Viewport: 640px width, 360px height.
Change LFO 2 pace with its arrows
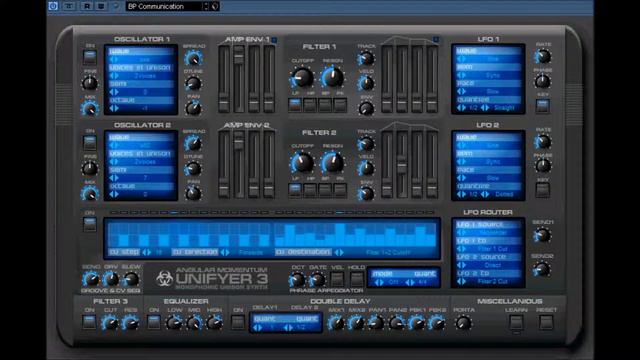(x=461, y=178)
